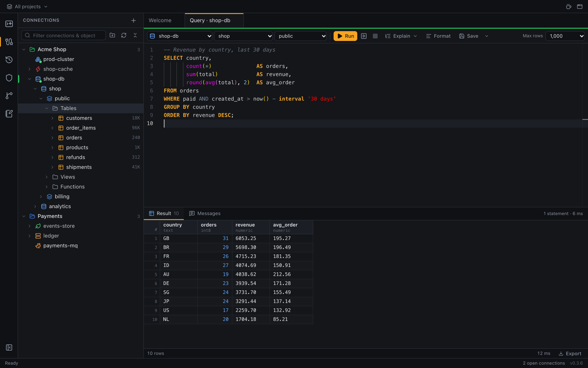The height and width of the screenshot is (368, 588).
Task: Expand the customers table node
Action: (x=52, y=118)
